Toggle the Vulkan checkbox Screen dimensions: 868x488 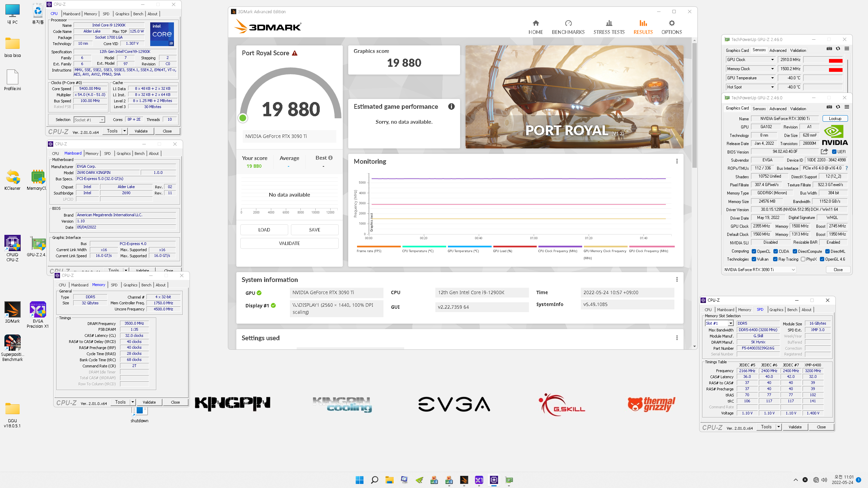tap(754, 259)
